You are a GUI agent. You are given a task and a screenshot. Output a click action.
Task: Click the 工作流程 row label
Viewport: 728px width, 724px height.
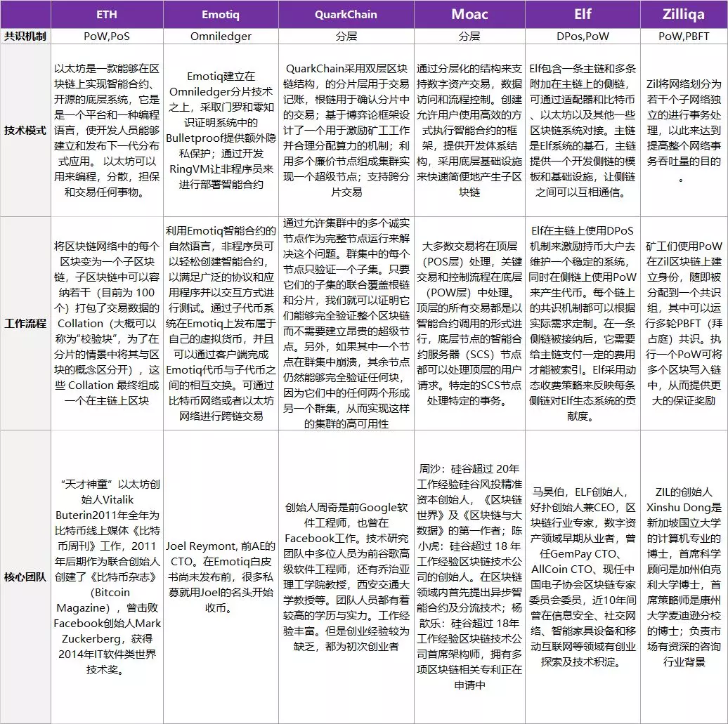pyautogui.click(x=25, y=324)
